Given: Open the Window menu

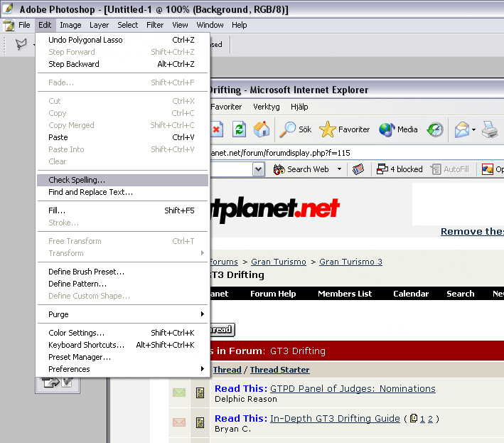Looking at the screenshot, I should pyautogui.click(x=210, y=25).
